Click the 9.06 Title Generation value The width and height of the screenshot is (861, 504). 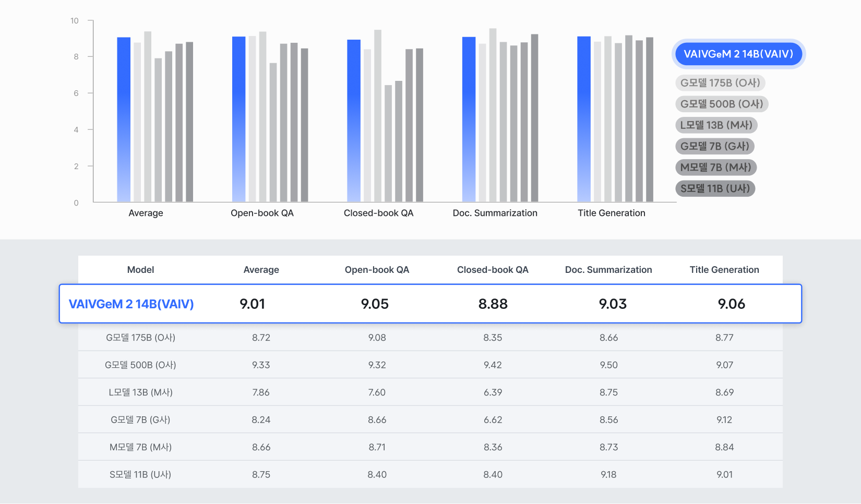point(732,304)
